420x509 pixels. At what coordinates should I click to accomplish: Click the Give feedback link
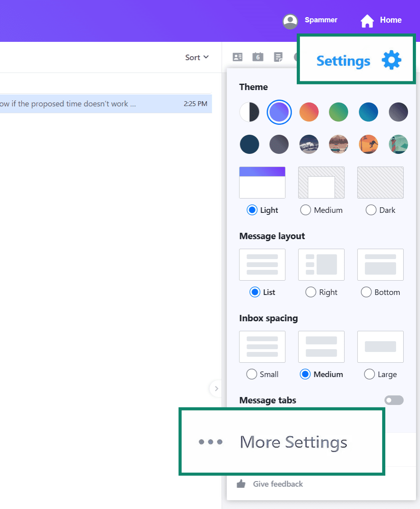[278, 484]
